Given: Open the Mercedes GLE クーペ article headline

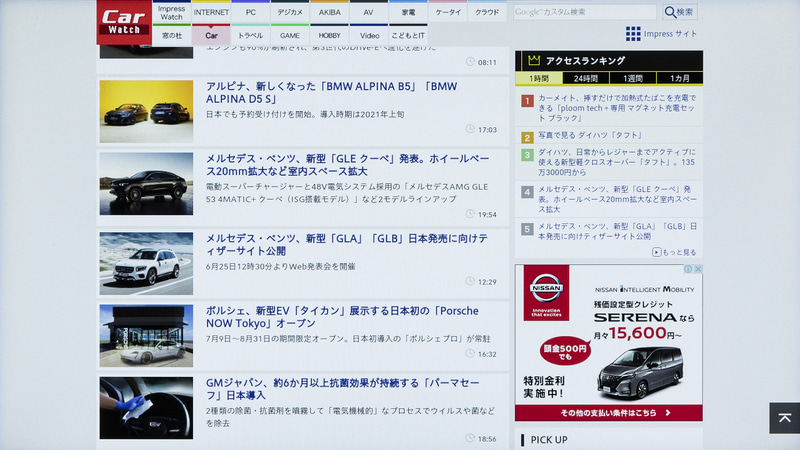Looking at the screenshot, I should (x=347, y=165).
